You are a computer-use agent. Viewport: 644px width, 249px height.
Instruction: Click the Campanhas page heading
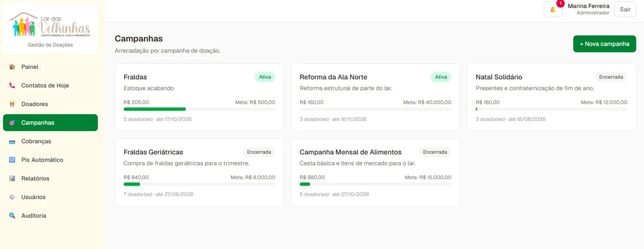139,39
